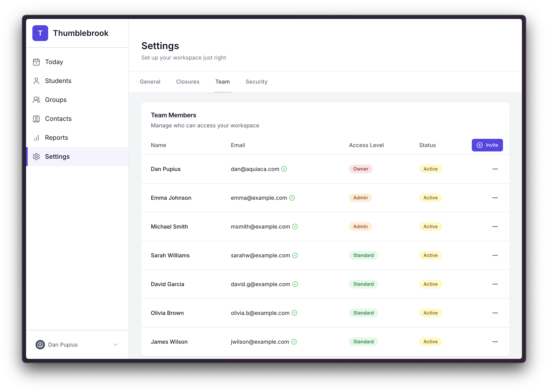This screenshot has width=548, height=392.
Task: Click James Wilson's Standard badge
Action: [x=363, y=342]
